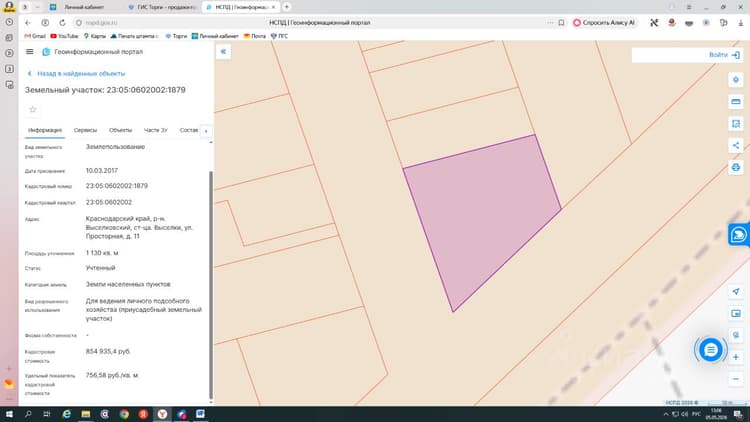Launch Chrome from the taskbar
This screenshot has height=422, width=750.
click(x=124, y=414)
